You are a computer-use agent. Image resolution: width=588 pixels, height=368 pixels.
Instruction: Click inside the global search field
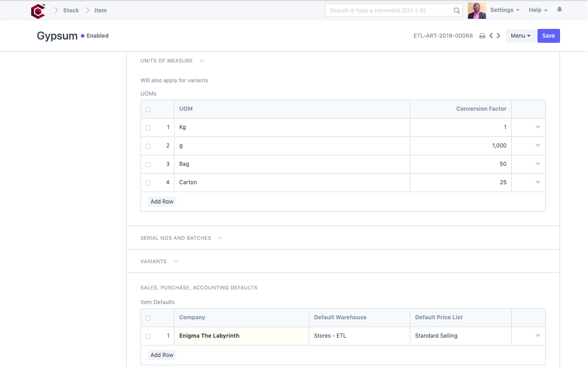pyautogui.click(x=390, y=10)
